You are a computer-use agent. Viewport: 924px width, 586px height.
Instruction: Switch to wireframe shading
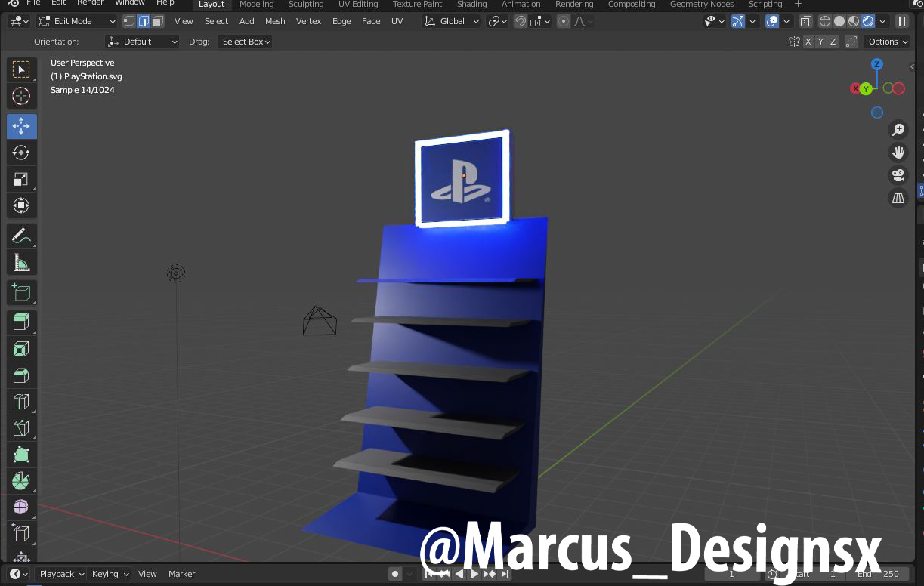pos(825,21)
